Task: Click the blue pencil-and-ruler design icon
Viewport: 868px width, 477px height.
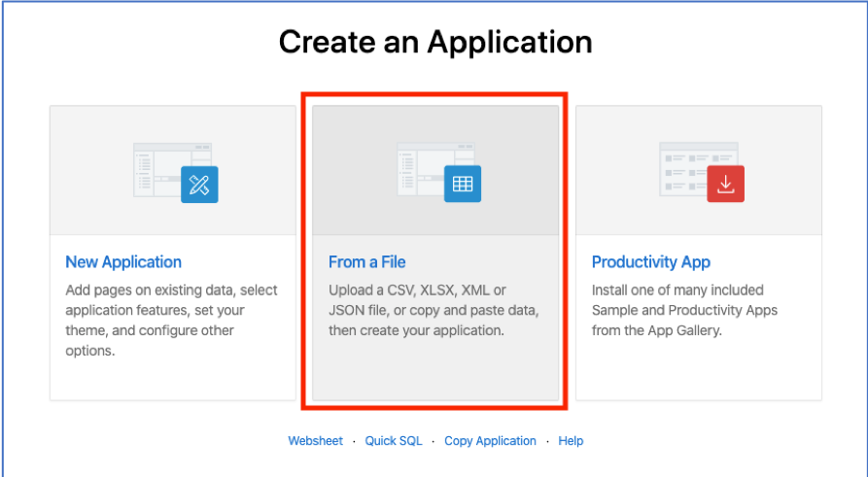Action: point(199,185)
